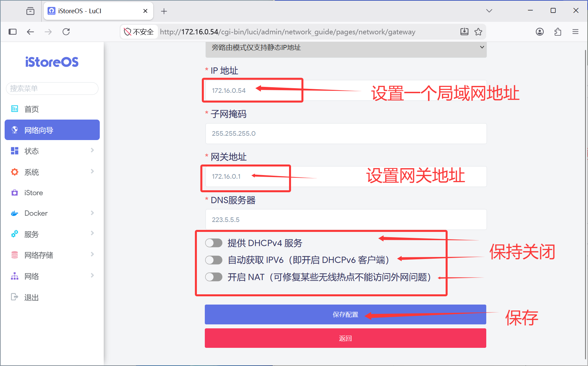
Task: Expand the 系统 submenu chevron
Action: (92, 171)
